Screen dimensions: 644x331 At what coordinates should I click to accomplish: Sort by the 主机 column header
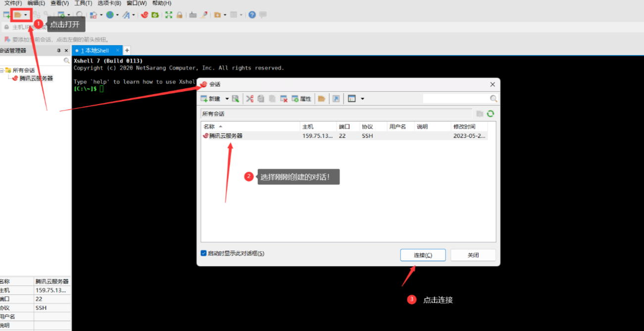coord(318,126)
